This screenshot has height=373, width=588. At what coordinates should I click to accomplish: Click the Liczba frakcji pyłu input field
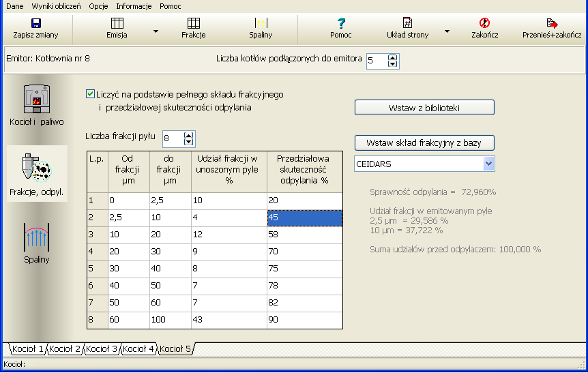[173, 138]
